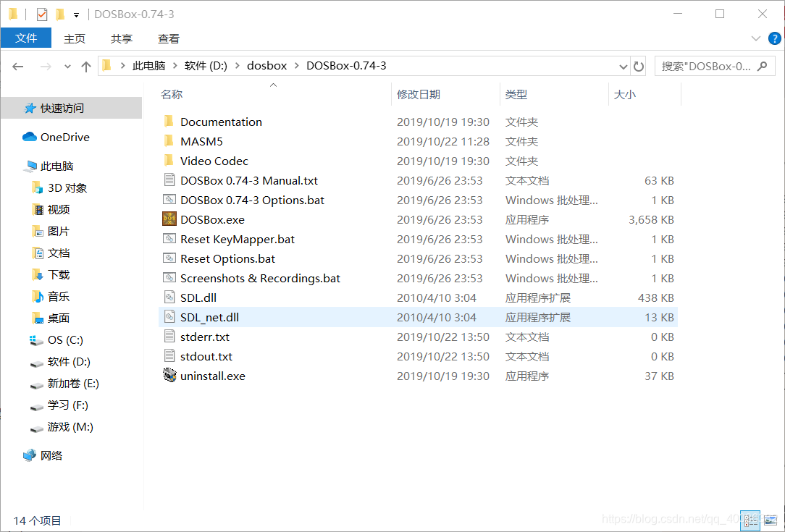Viewport: 785px width, 532px height.
Task: Select 此电脑 in navigation pane
Action: click(57, 166)
